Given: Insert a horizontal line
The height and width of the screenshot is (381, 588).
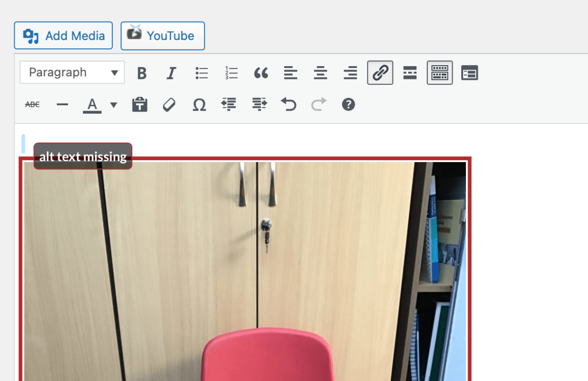Looking at the screenshot, I should 62,104.
